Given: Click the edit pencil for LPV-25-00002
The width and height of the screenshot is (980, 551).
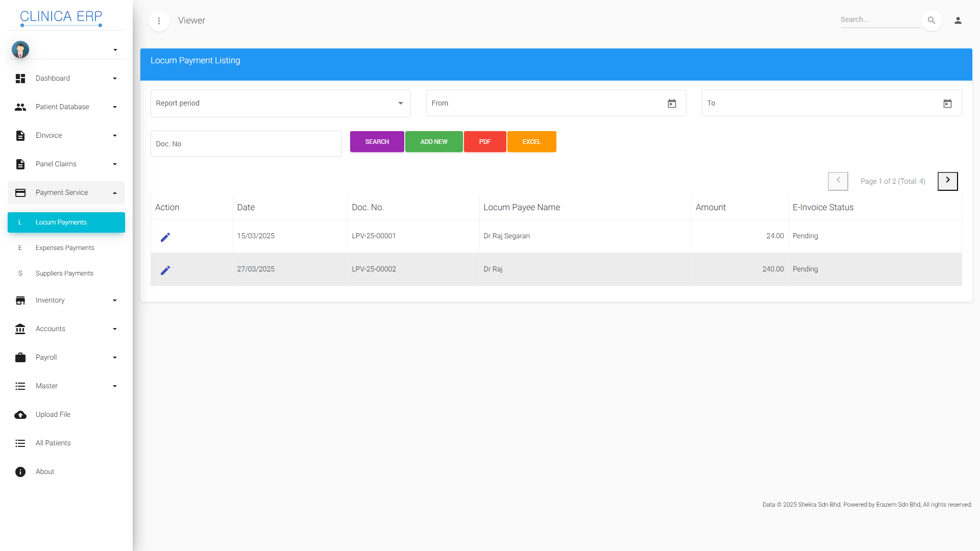Looking at the screenshot, I should coord(165,270).
